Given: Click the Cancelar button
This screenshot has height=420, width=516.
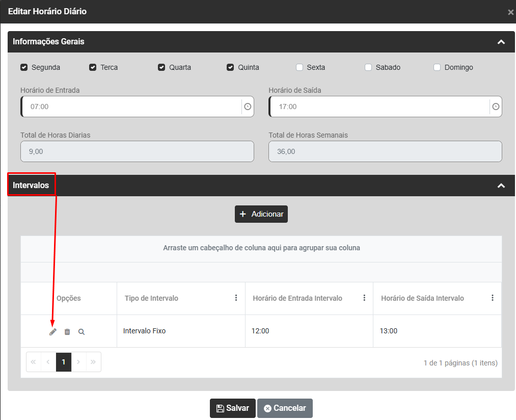Looking at the screenshot, I should pyautogui.click(x=285, y=408).
